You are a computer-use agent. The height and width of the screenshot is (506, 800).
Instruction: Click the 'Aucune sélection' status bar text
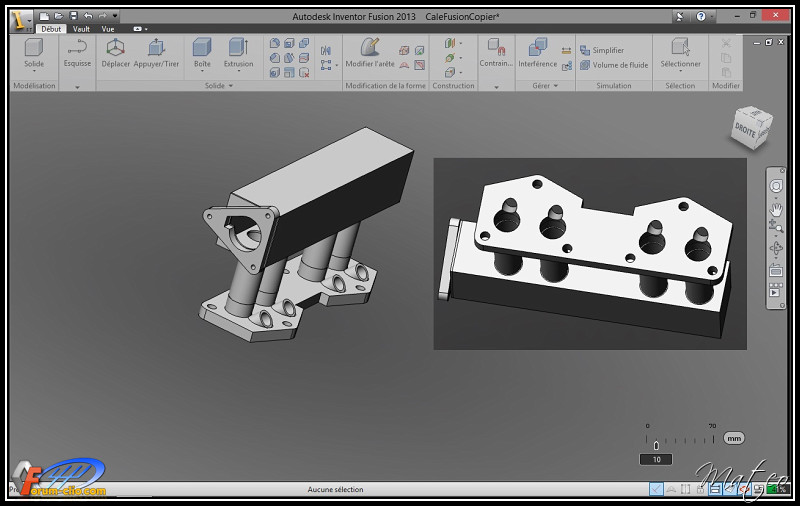[335, 489]
